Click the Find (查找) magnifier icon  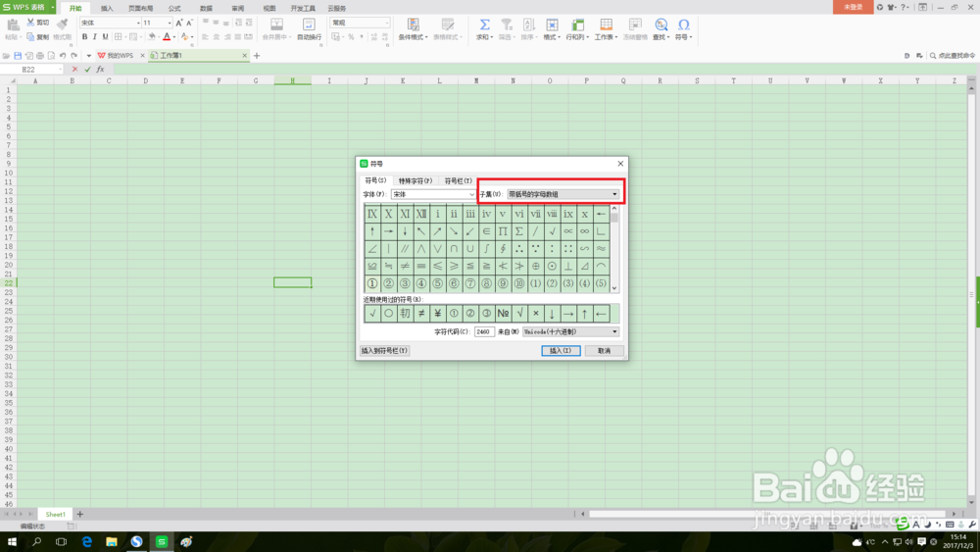click(661, 25)
